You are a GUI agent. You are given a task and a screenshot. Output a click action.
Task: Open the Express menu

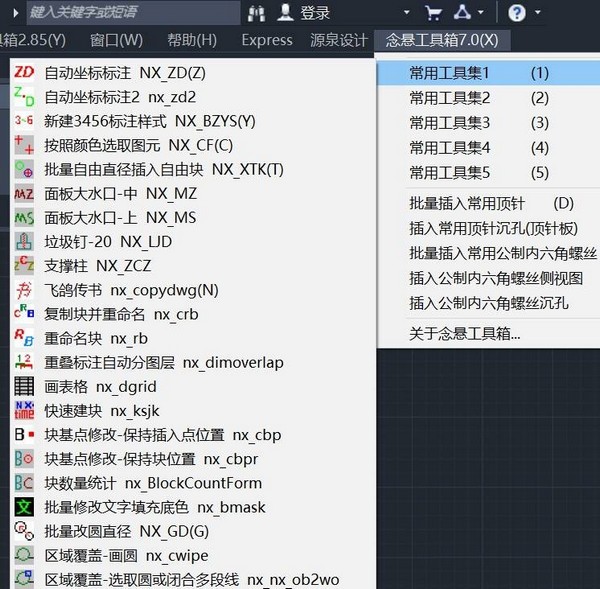point(267,40)
